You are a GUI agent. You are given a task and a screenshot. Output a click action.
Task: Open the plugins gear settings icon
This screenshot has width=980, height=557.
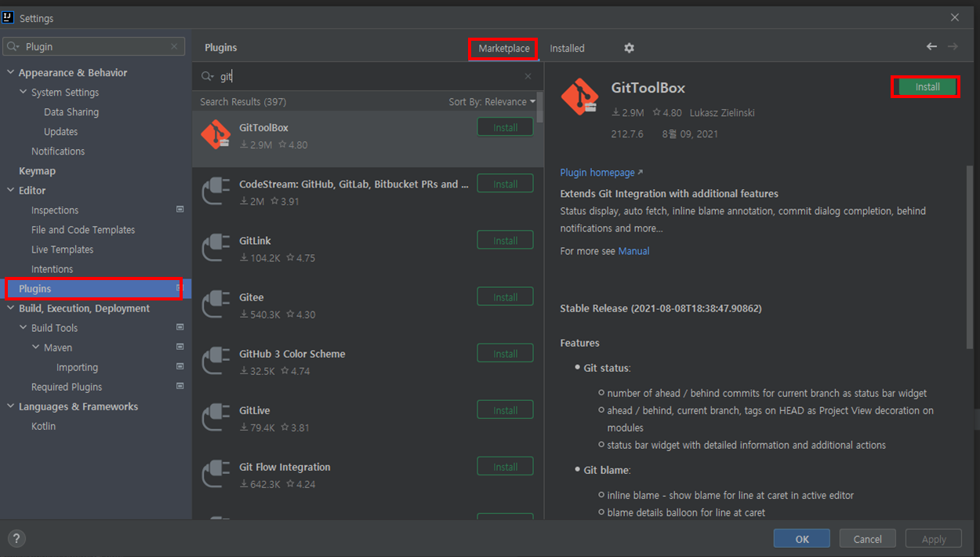point(629,48)
